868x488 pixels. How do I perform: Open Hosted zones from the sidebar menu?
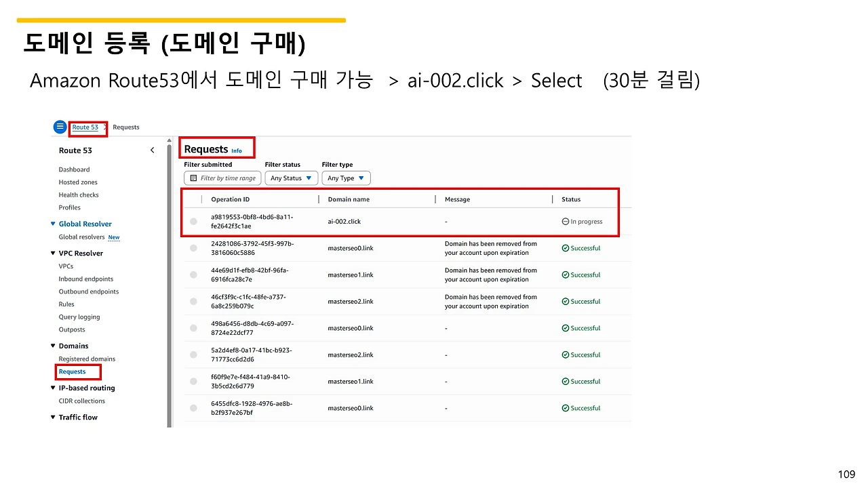click(x=77, y=182)
